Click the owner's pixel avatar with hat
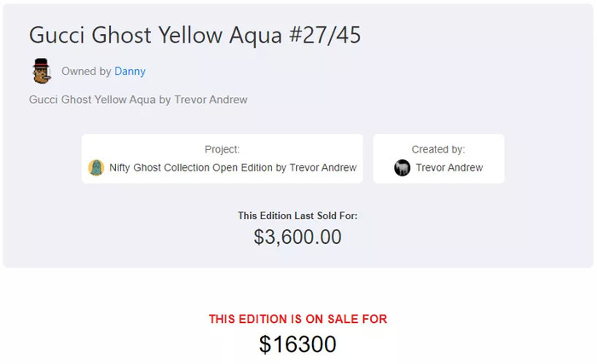Screen dimensions: 597x364 pos(42,71)
